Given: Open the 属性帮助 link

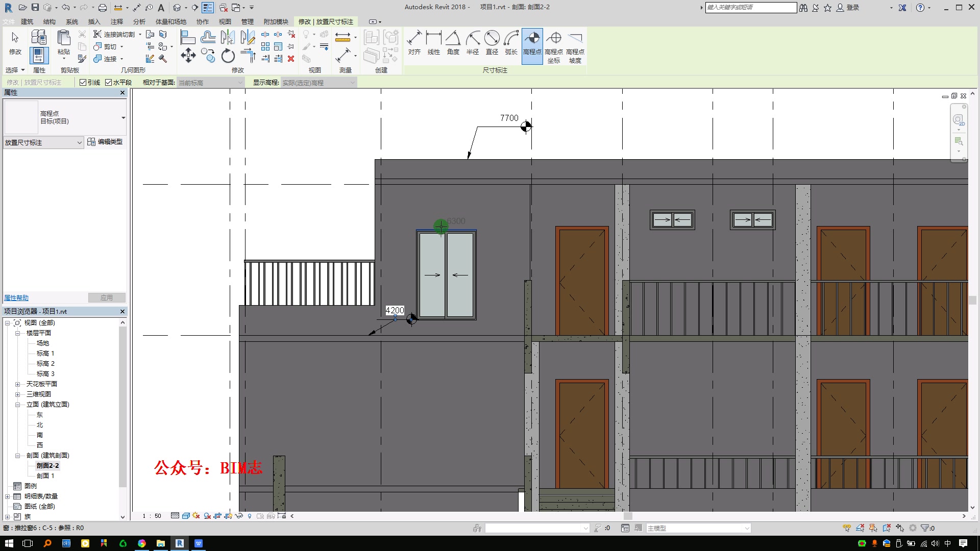Looking at the screenshot, I should [16, 298].
